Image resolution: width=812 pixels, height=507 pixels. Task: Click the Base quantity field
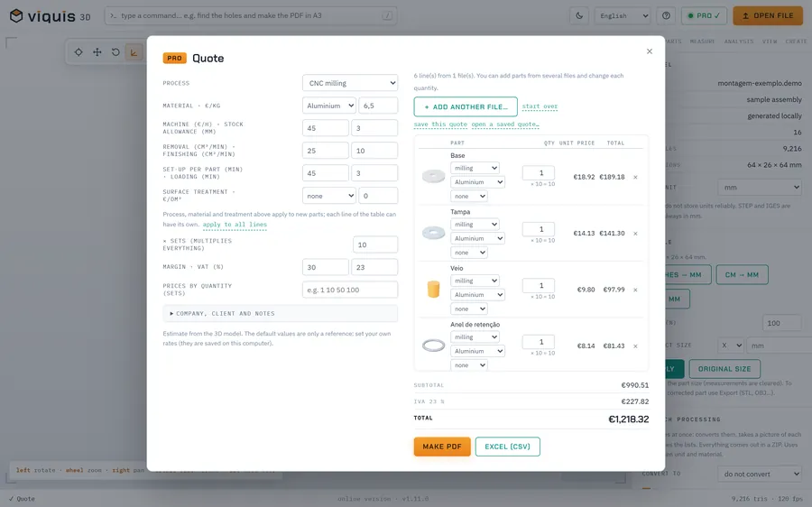pyautogui.click(x=539, y=173)
